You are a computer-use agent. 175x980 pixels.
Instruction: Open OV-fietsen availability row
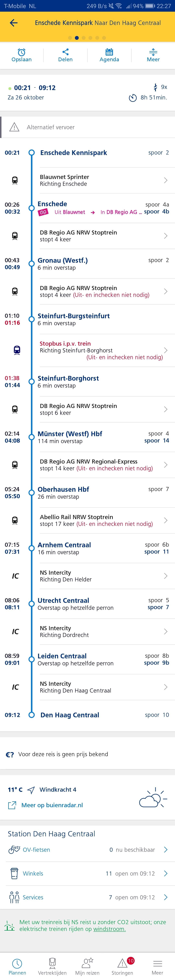click(x=87, y=849)
